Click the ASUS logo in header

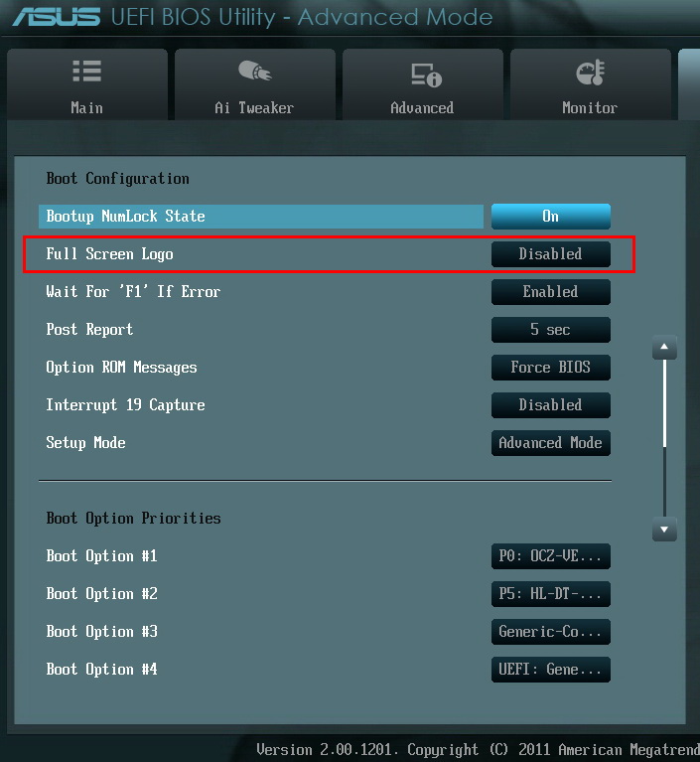click(x=56, y=17)
